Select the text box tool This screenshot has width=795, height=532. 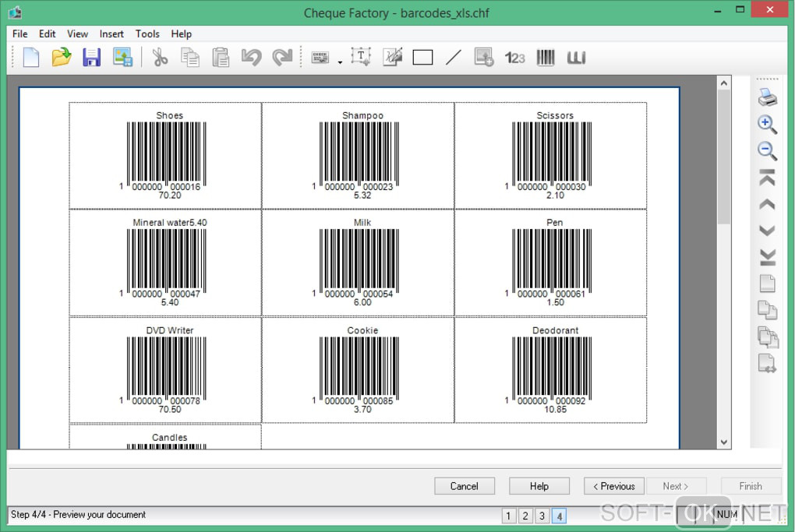pyautogui.click(x=361, y=57)
